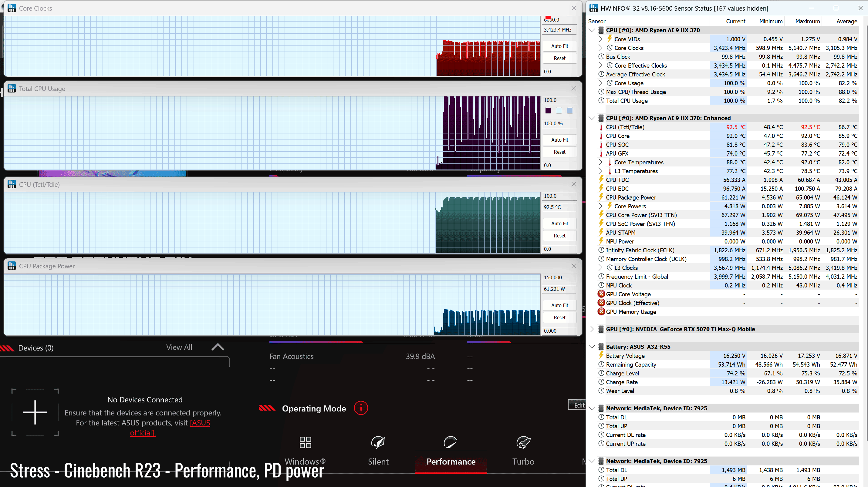Image resolution: width=868 pixels, height=487 pixels.
Task: Click the HWiNFO app icon in Sensor Status title bar
Action: coord(594,8)
